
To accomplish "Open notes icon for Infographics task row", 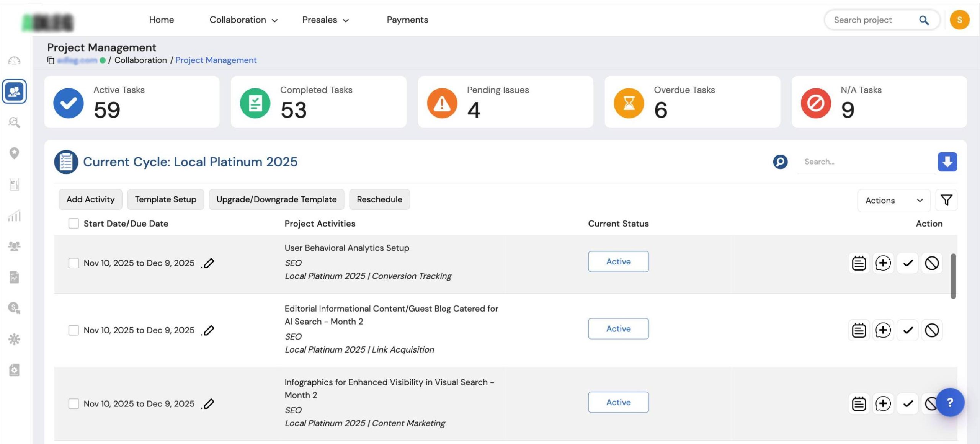I will (x=859, y=404).
